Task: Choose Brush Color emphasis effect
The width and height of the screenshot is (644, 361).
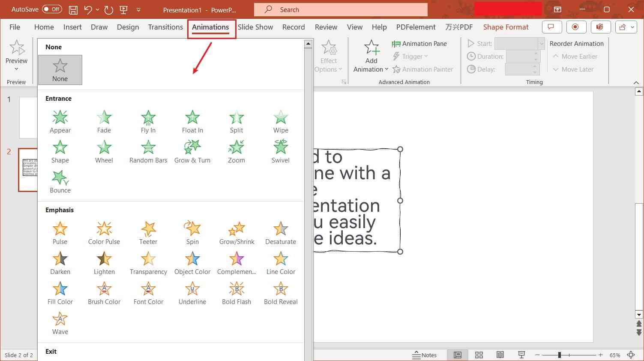Action: coord(104,293)
